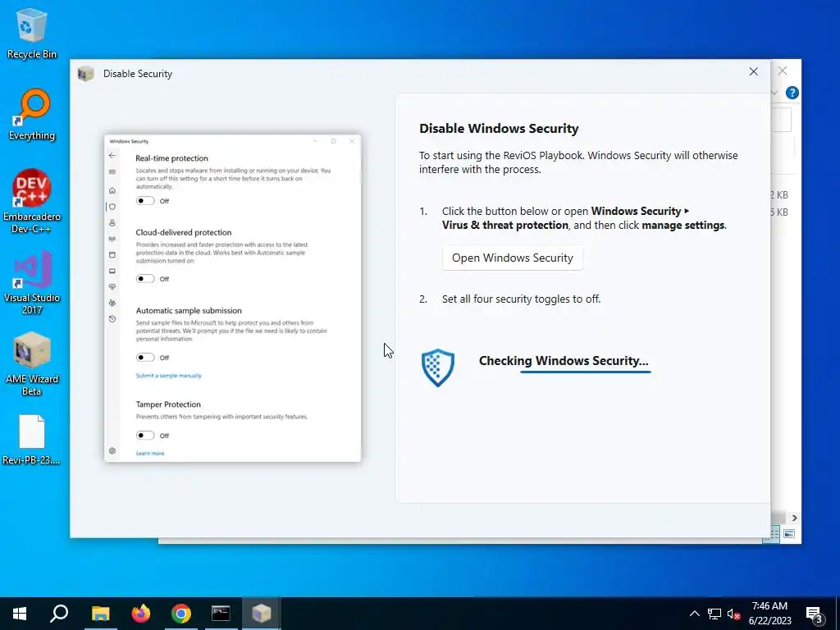The height and width of the screenshot is (630, 840).
Task: Toggle Tamper Protection switch in the preview
Action: (145, 436)
